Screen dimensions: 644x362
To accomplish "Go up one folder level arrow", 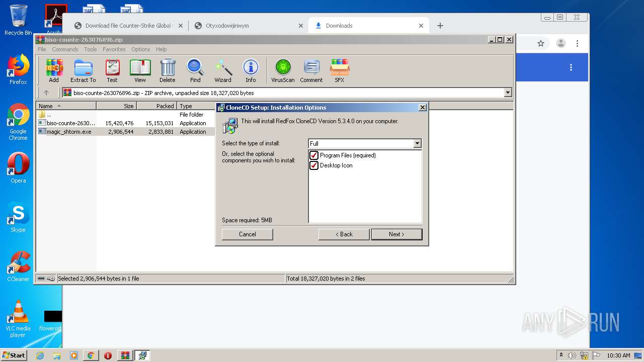I will pyautogui.click(x=46, y=93).
